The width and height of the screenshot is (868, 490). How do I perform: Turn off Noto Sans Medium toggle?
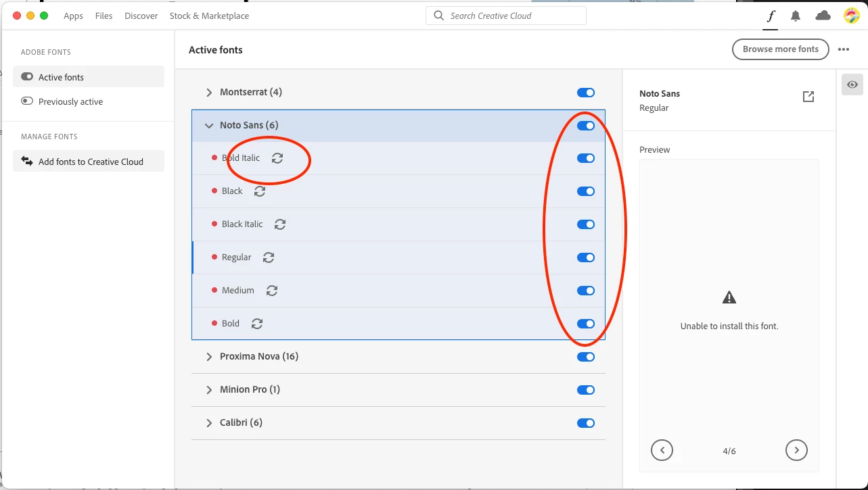point(586,291)
